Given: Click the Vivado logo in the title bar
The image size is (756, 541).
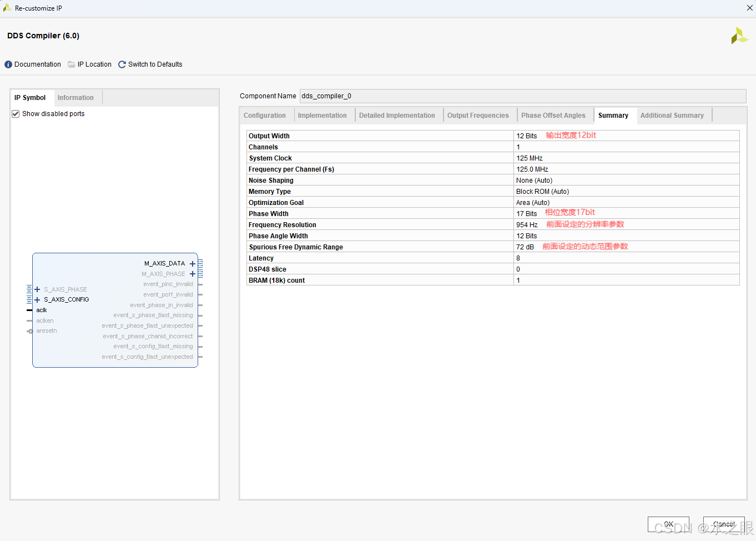Looking at the screenshot, I should (7, 8).
